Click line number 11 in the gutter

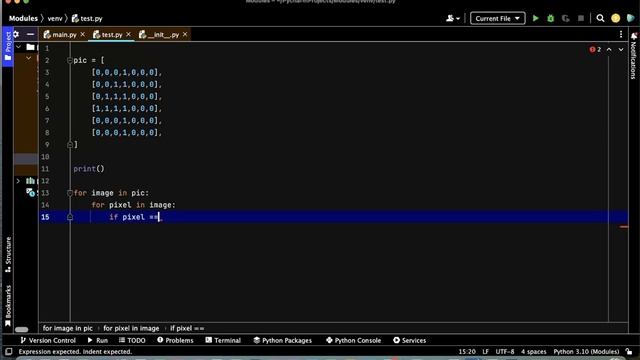pos(45,169)
